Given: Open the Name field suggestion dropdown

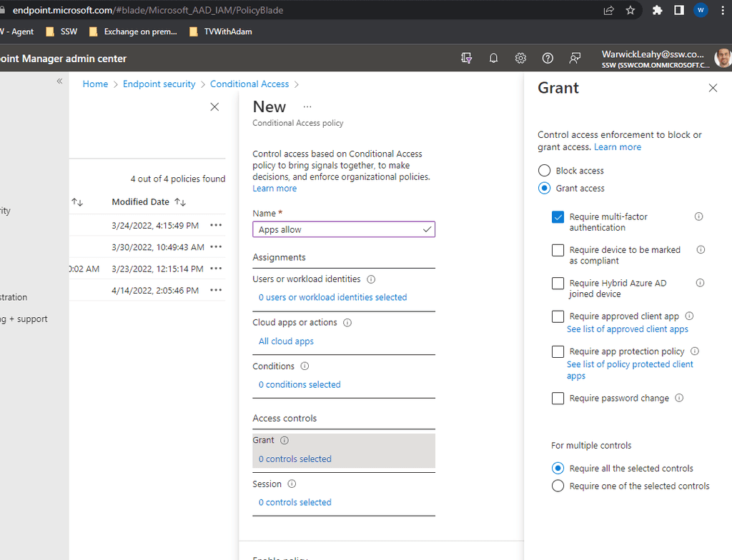Looking at the screenshot, I should tap(428, 229).
